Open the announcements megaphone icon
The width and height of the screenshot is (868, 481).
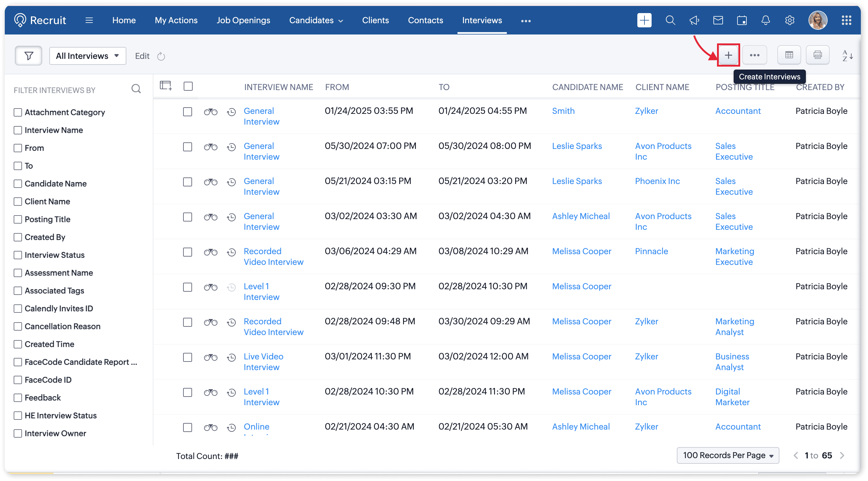click(694, 21)
